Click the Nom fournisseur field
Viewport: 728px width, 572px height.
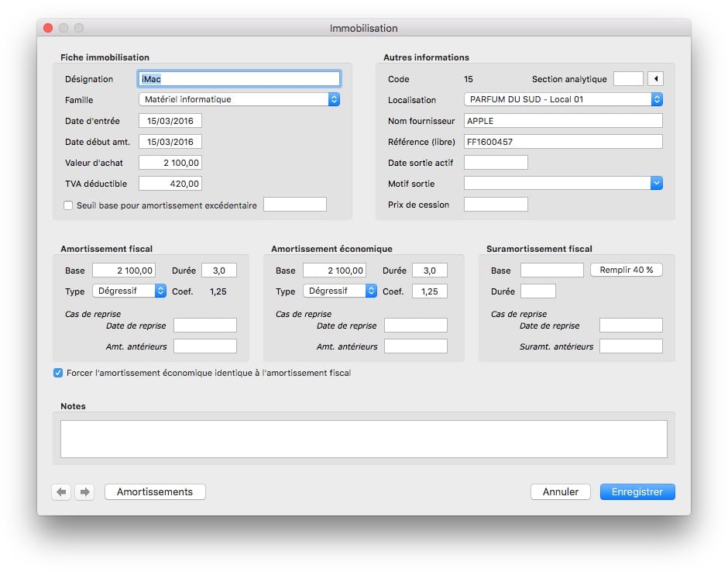[563, 121]
